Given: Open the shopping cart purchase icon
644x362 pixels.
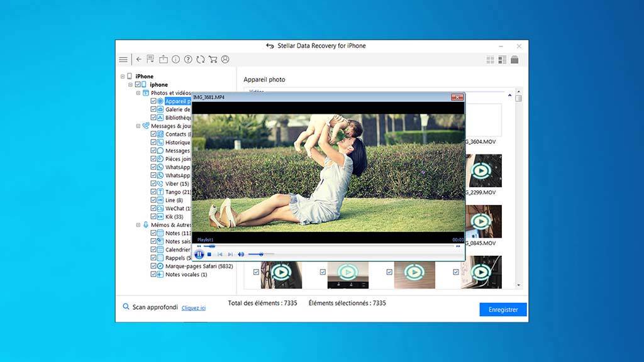Looking at the screenshot, I should tap(213, 60).
